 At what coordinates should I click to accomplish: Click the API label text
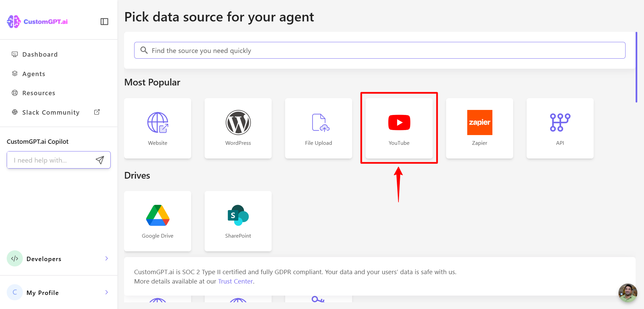(x=560, y=143)
